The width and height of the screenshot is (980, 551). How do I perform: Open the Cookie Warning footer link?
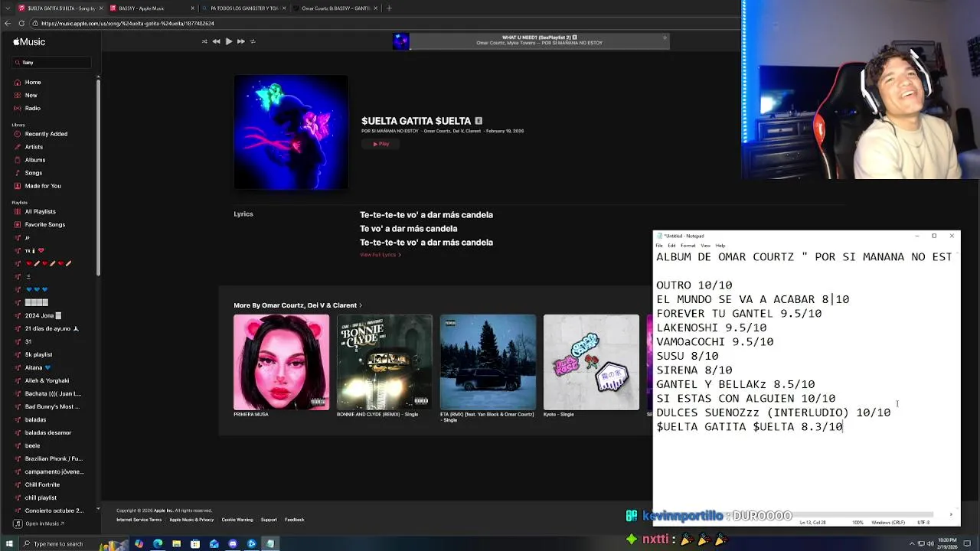pos(237,520)
